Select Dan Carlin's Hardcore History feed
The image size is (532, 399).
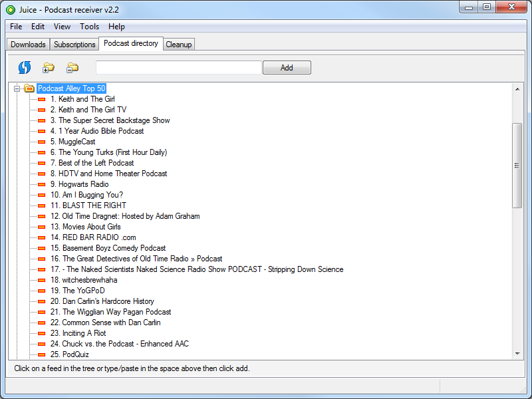pyautogui.click(x=106, y=301)
